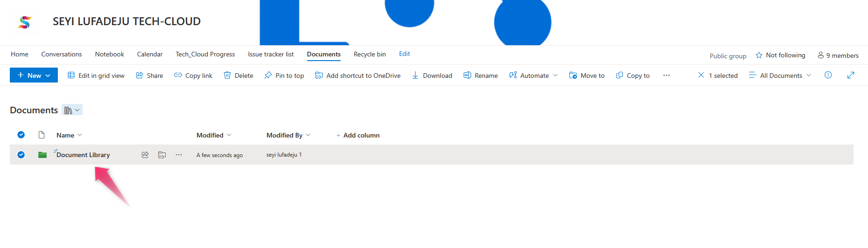868x248 pixels.
Task: Click the A few seconds ago cell
Action: point(219,155)
